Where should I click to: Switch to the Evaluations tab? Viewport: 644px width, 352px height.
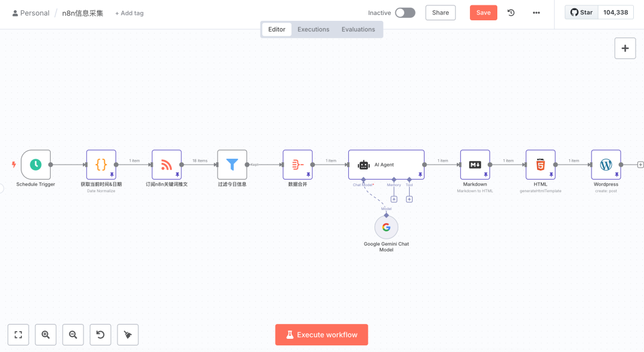tap(358, 29)
